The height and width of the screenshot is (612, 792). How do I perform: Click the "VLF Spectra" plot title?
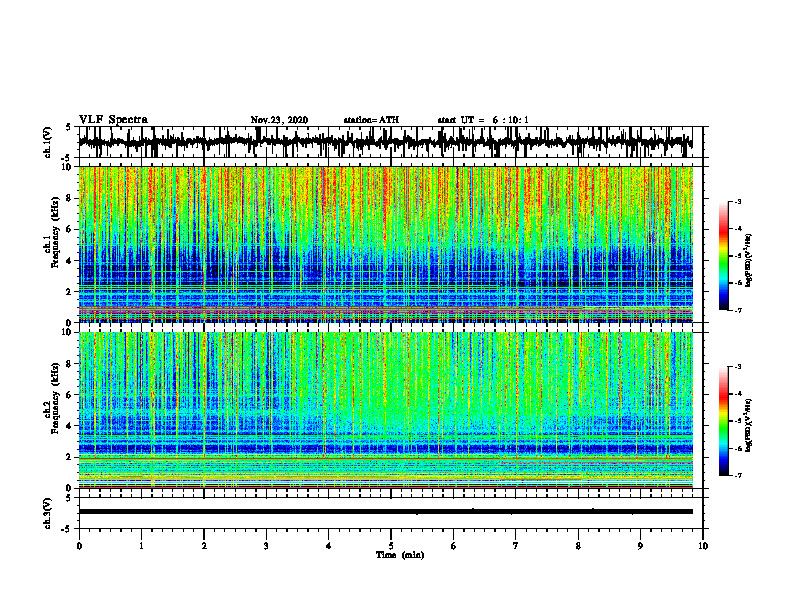(114, 120)
